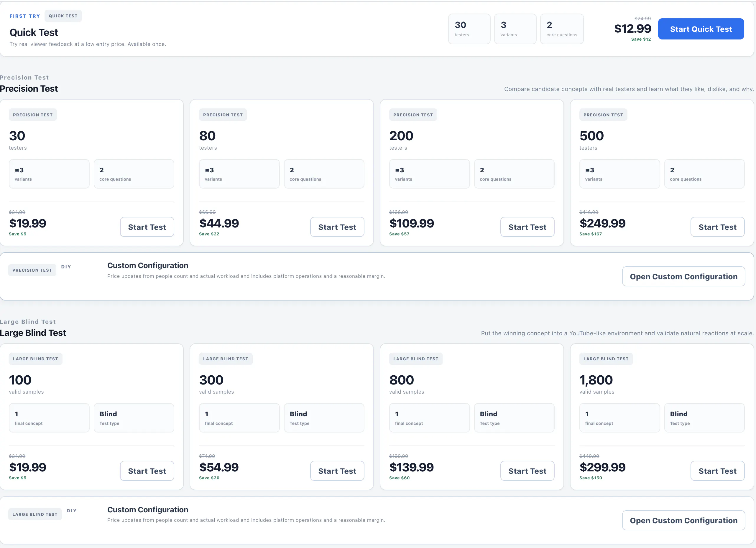The width and height of the screenshot is (756, 548).
Task: Start the 100 valid samples Blind Test
Action: (x=147, y=471)
